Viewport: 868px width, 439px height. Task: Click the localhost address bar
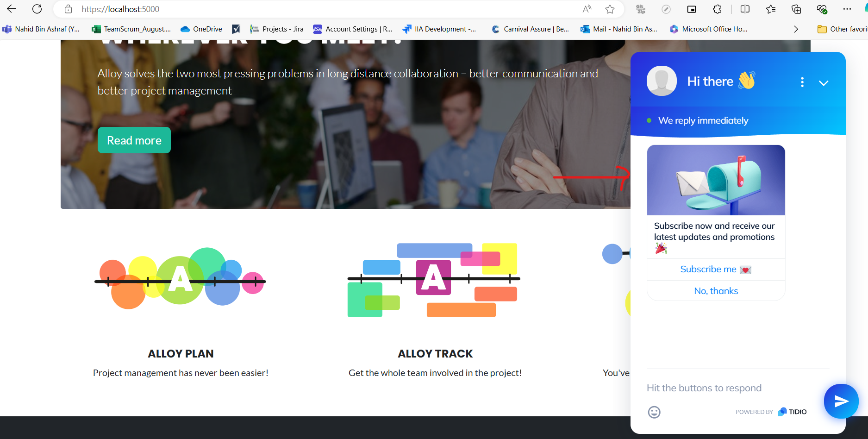324,9
